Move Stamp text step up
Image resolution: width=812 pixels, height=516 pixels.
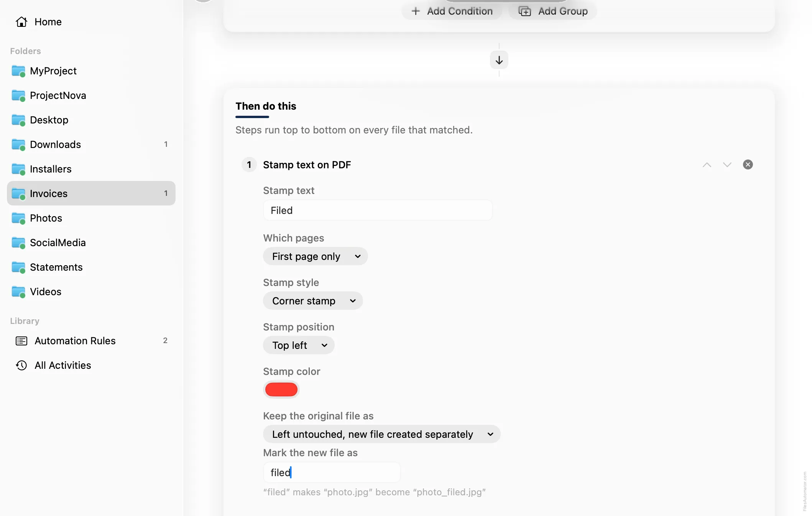click(x=707, y=165)
